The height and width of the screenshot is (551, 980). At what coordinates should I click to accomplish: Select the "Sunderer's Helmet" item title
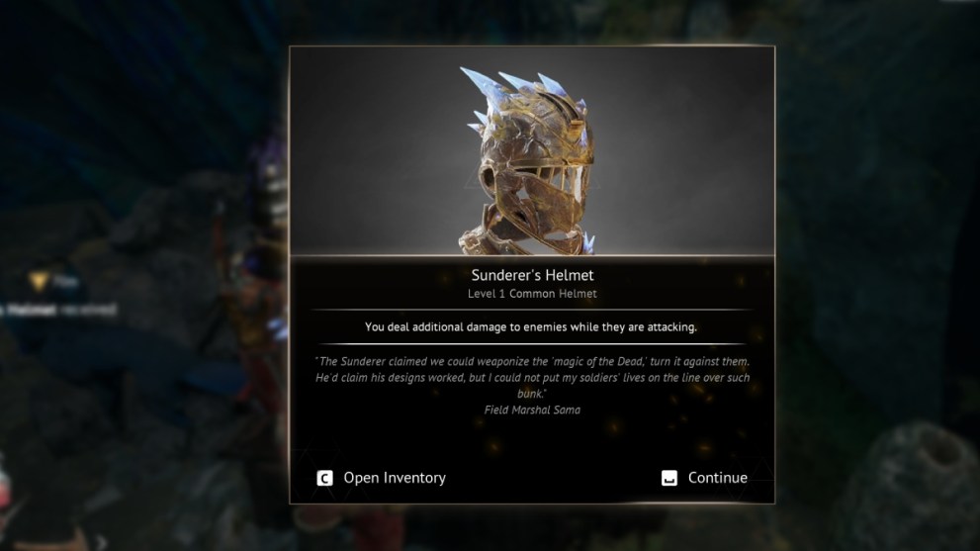point(532,275)
